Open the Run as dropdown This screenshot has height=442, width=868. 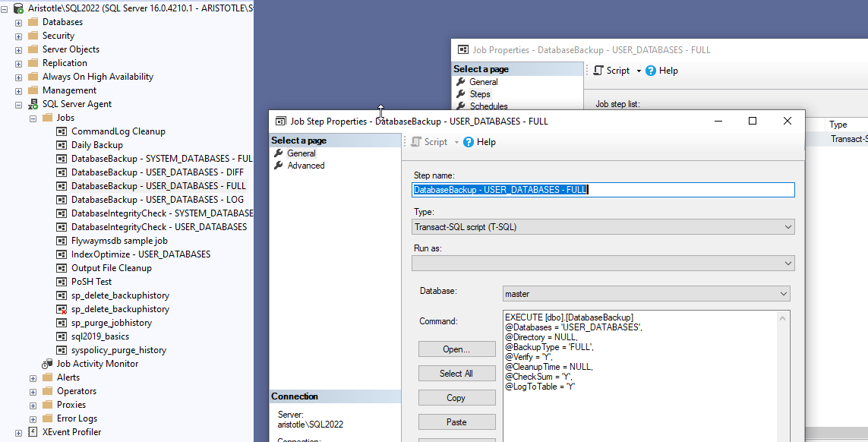(x=788, y=264)
